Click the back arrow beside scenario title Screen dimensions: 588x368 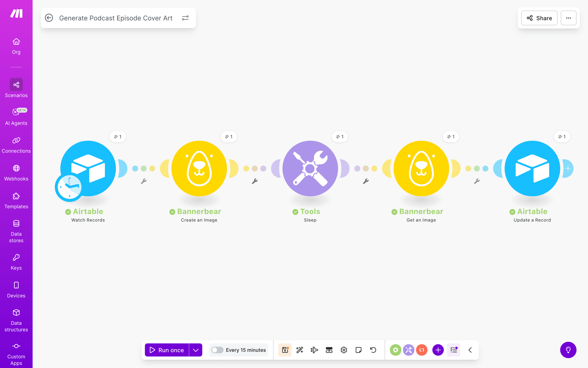coord(49,18)
